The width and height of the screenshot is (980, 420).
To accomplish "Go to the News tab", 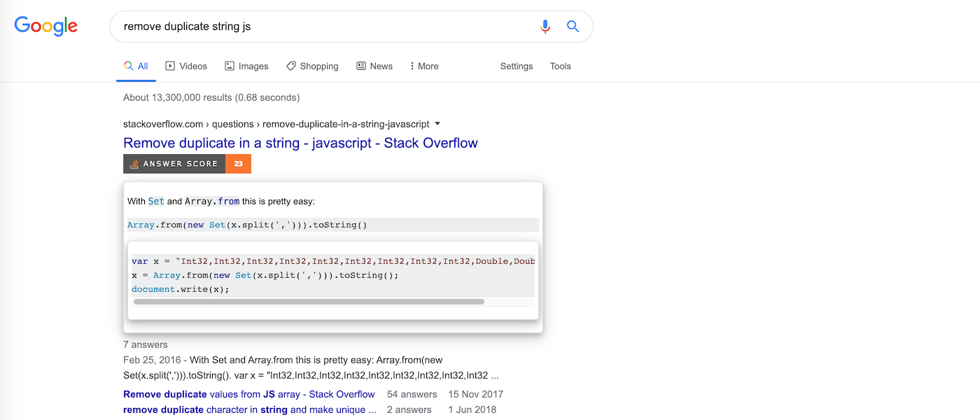I will 374,66.
